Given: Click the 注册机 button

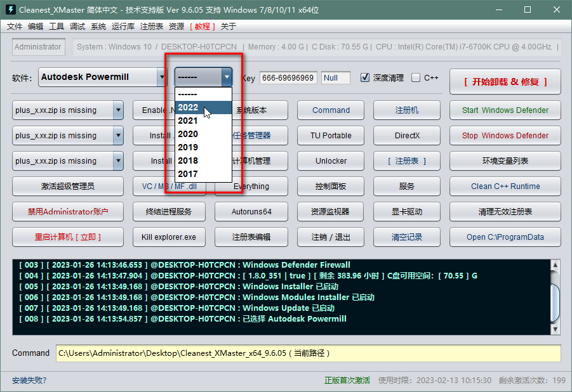Looking at the screenshot, I should coord(407,110).
